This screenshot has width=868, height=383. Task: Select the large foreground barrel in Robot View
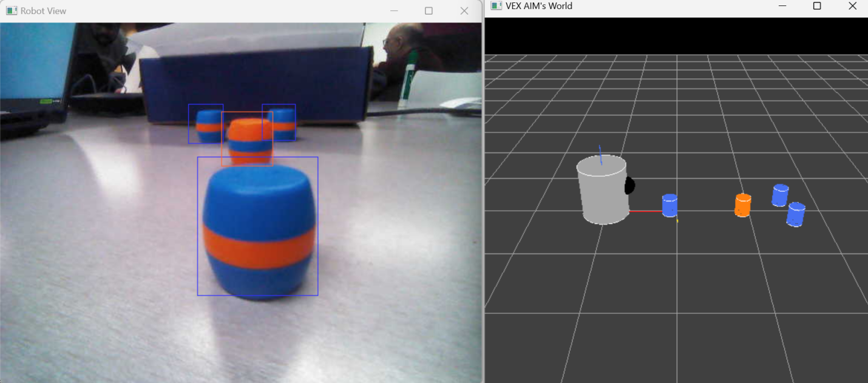coord(258,231)
